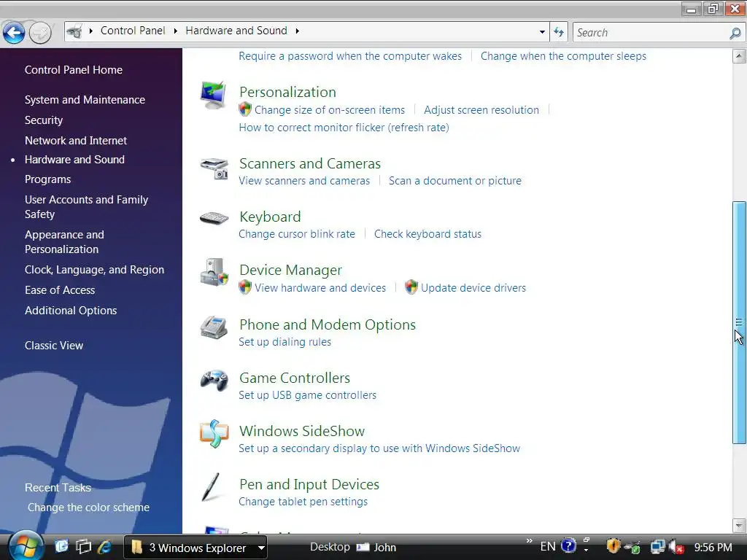Select Clock, Language, and Region
The height and width of the screenshot is (560, 747).
94,270
